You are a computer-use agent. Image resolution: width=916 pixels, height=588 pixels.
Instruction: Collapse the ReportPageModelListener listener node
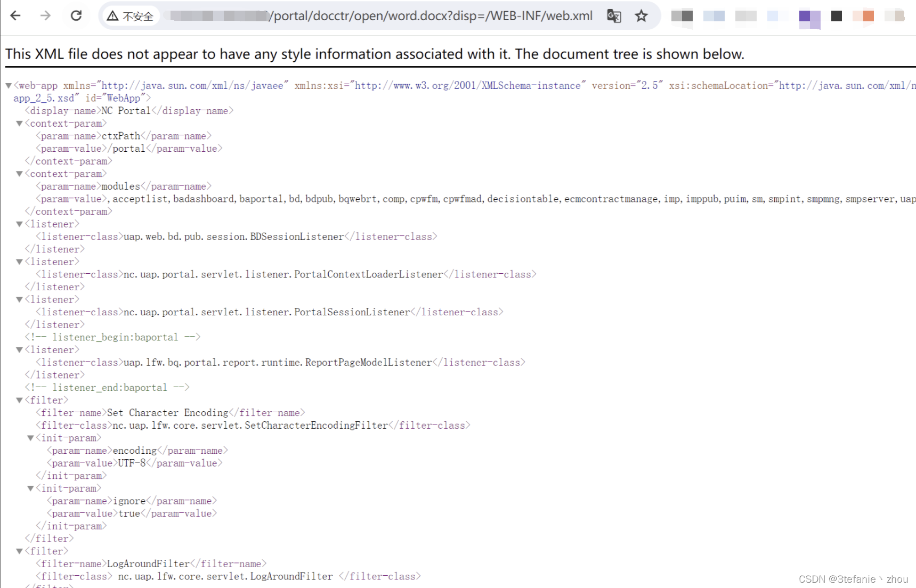coord(19,350)
